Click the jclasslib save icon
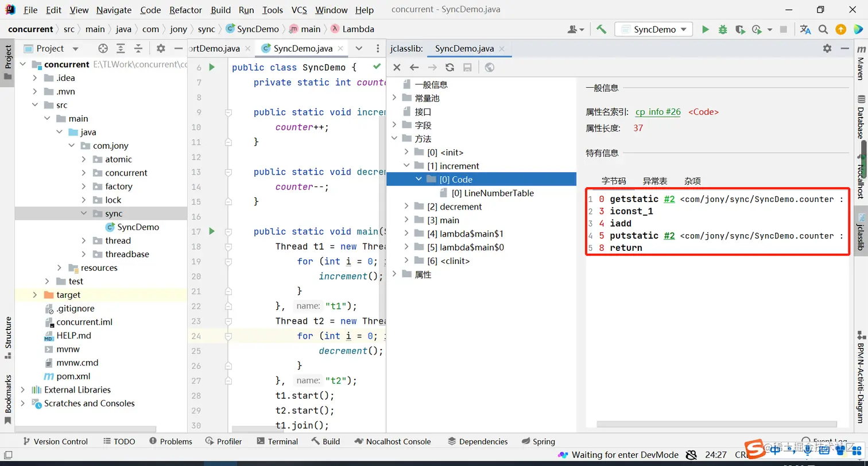The height and width of the screenshot is (466, 868). pyautogui.click(x=467, y=67)
